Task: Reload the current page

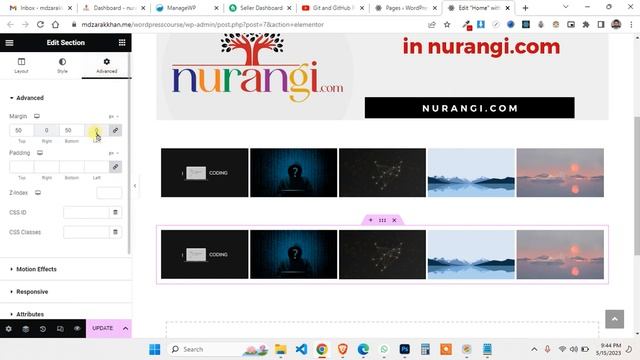Action: pyautogui.click(x=40, y=24)
